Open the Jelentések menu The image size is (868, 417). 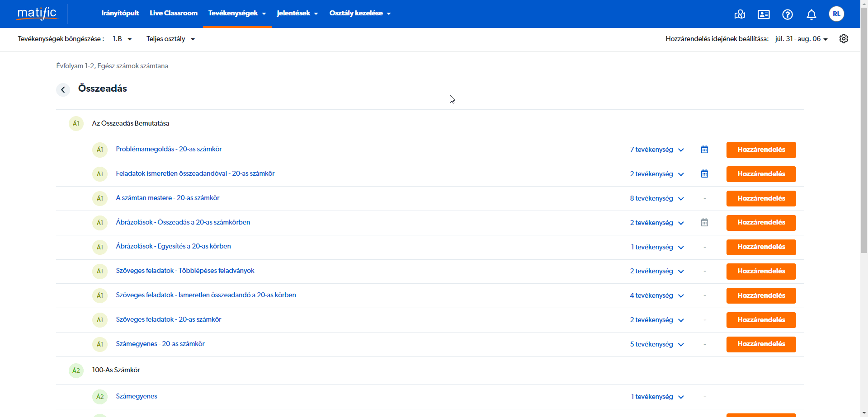[297, 13]
